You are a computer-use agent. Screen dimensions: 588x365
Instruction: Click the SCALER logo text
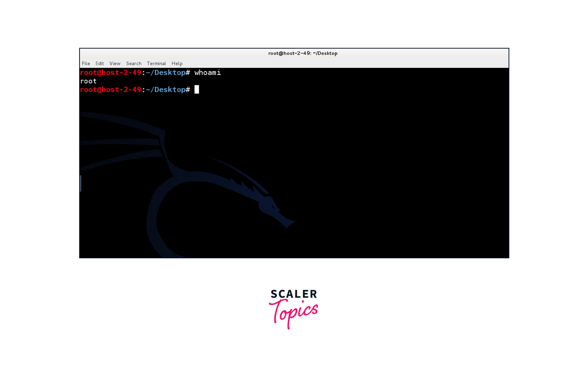point(293,294)
